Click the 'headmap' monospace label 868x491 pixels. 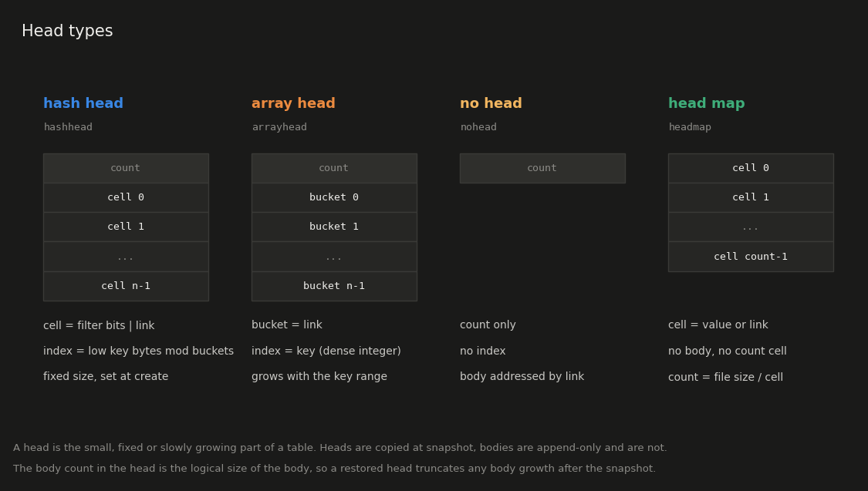tap(690, 127)
